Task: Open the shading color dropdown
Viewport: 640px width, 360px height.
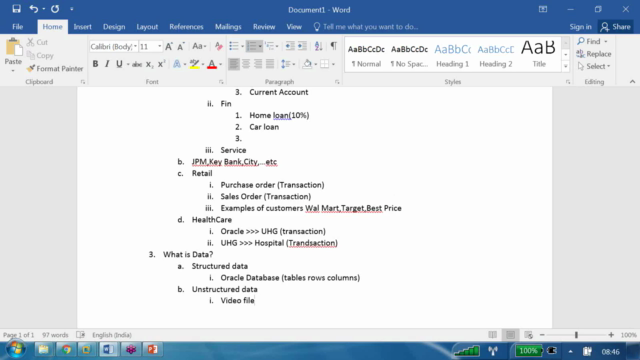Action: (x=316, y=64)
